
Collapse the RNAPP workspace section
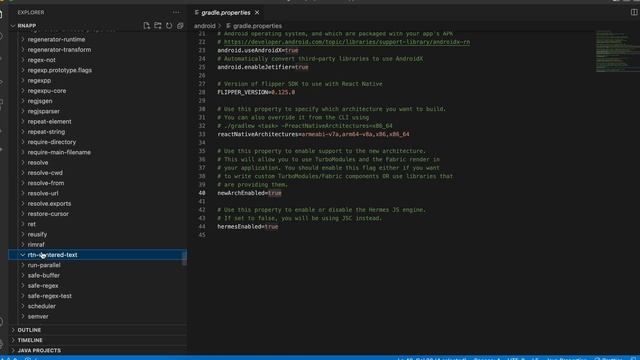(x=13, y=26)
